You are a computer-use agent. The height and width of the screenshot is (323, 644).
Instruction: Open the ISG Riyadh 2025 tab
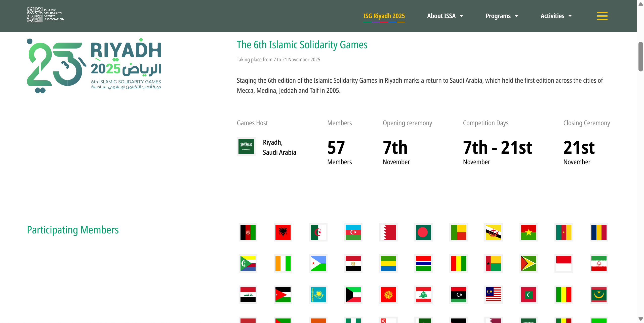tap(384, 16)
